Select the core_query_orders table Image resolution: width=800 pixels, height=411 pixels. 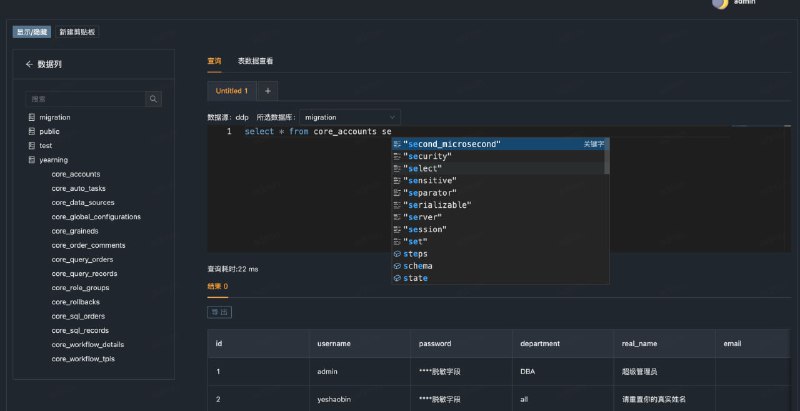point(82,260)
